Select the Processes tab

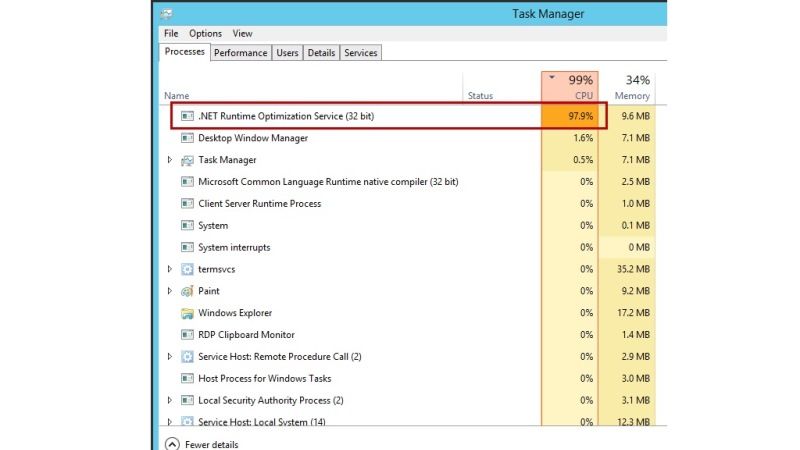[185, 52]
